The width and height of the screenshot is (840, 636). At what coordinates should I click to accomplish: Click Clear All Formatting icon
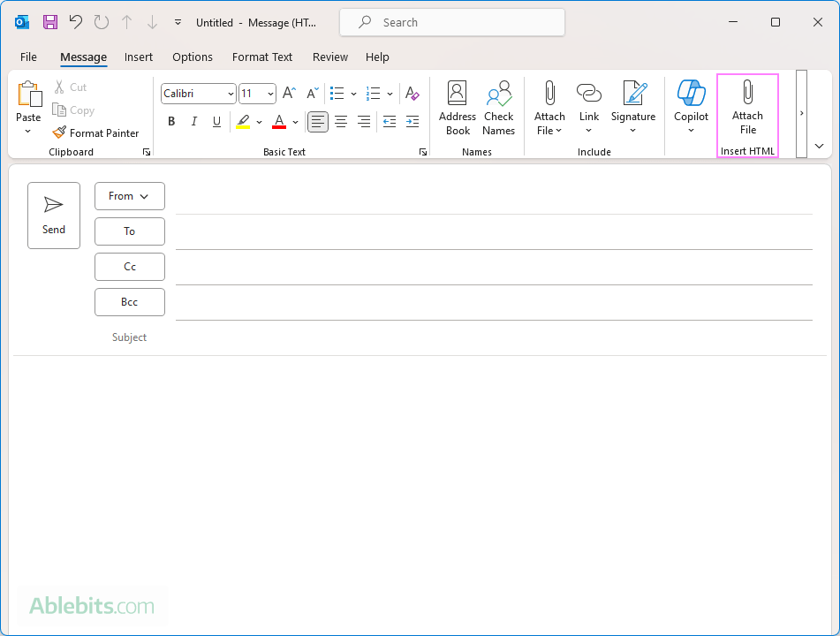click(x=412, y=94)
